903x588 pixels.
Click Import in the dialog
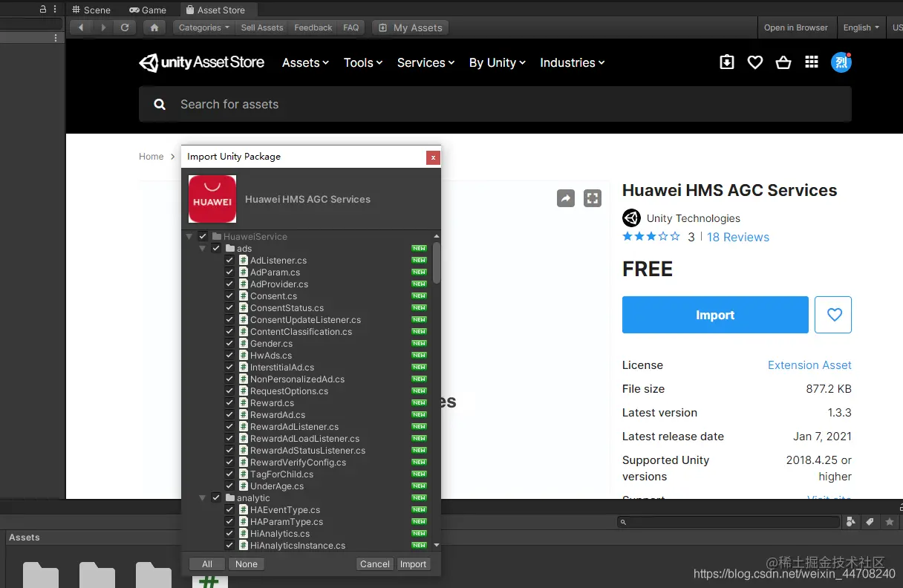point(413,564)
